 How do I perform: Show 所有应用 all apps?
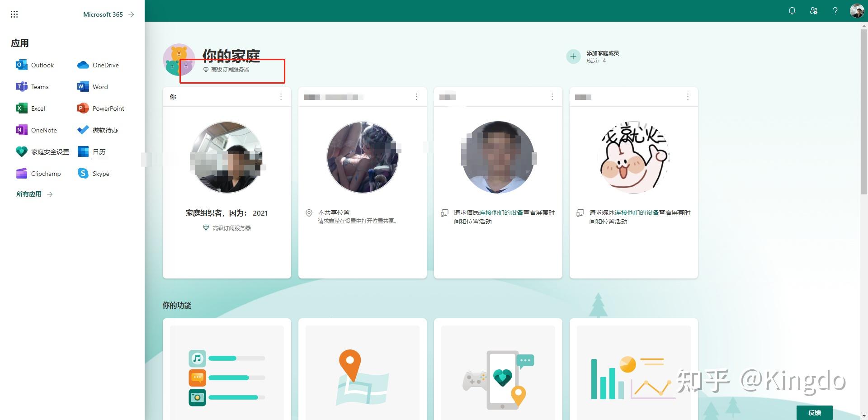34,194
